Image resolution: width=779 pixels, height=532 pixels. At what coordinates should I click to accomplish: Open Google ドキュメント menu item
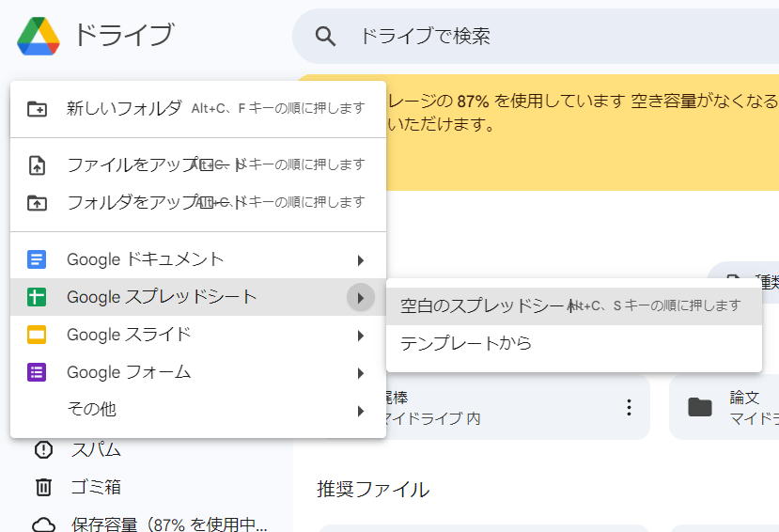pyautogui.click(x=198, y=259)
